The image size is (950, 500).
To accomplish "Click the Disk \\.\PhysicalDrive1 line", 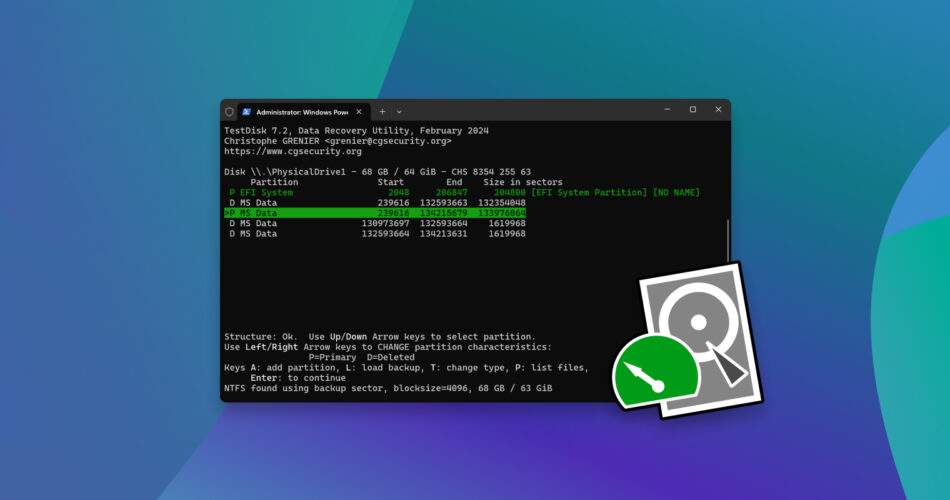I will [377, 172].
